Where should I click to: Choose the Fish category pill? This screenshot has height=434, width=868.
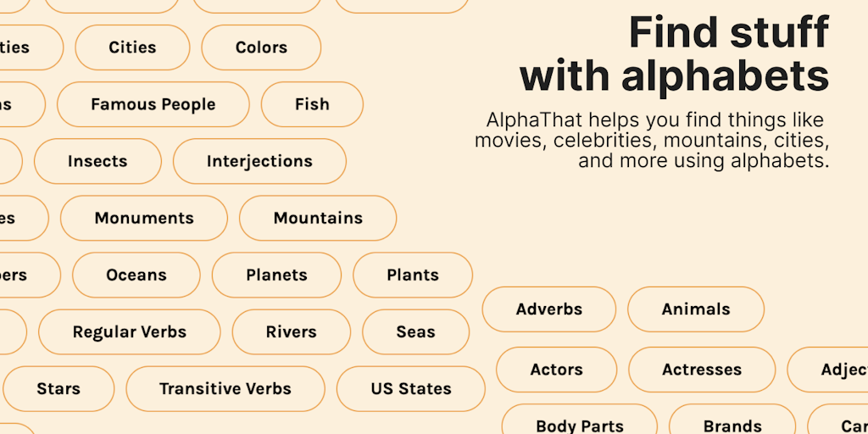312,104
